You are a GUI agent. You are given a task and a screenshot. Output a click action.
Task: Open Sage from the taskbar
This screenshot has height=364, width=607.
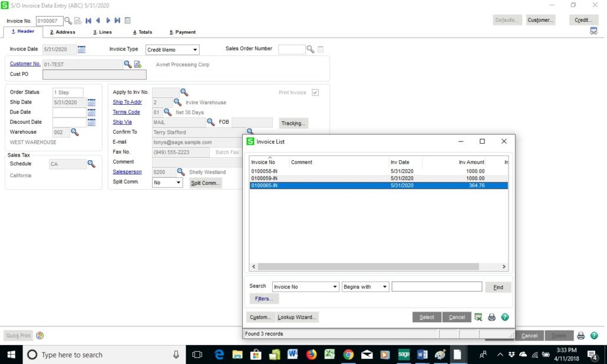tap(404, 355)
